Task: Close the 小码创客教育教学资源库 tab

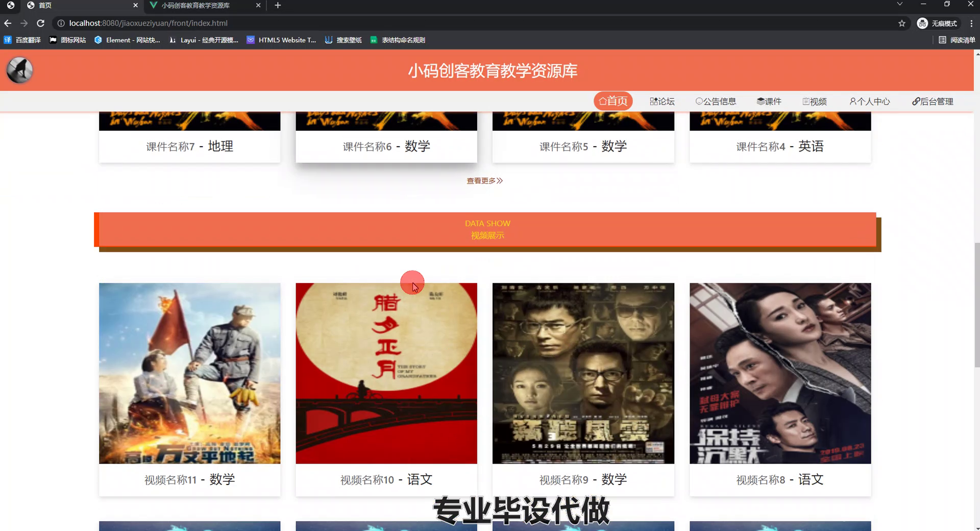Action: pyautogui.click(x=258, y=5)
